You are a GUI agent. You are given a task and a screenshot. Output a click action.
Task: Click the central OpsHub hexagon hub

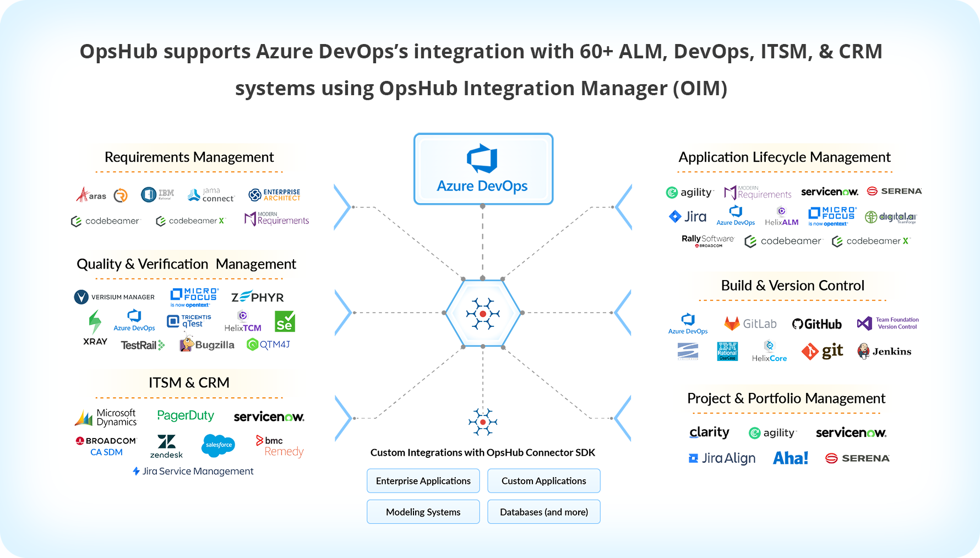(483, 314)
